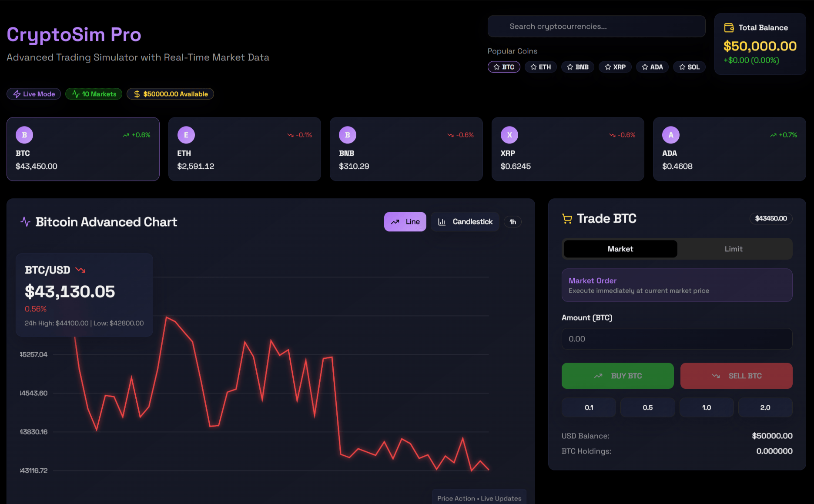Open the 1h timeframe selector

[513, 221]
